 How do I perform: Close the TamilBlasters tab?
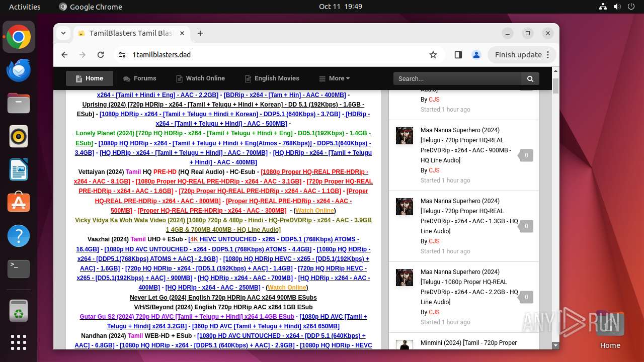(182, 33)
